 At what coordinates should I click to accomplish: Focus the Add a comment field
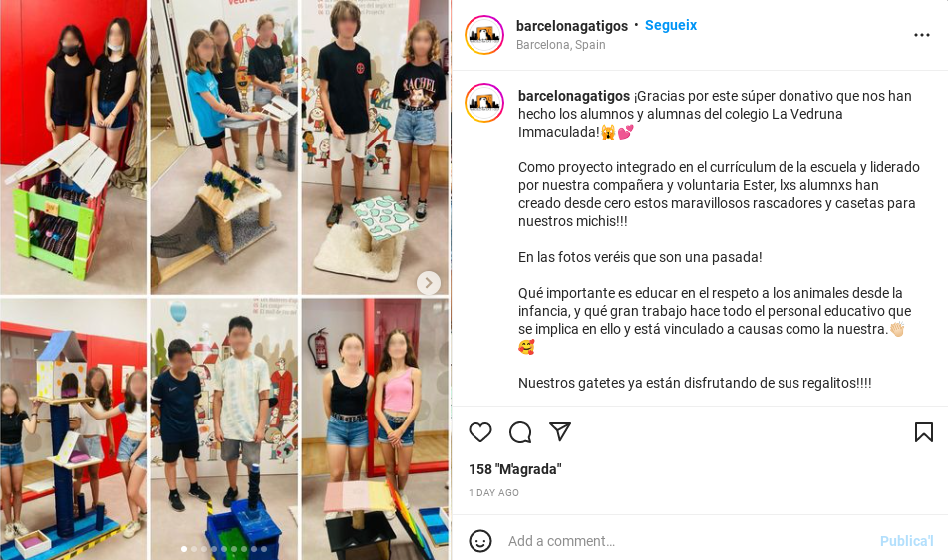[x=689, y=541]
